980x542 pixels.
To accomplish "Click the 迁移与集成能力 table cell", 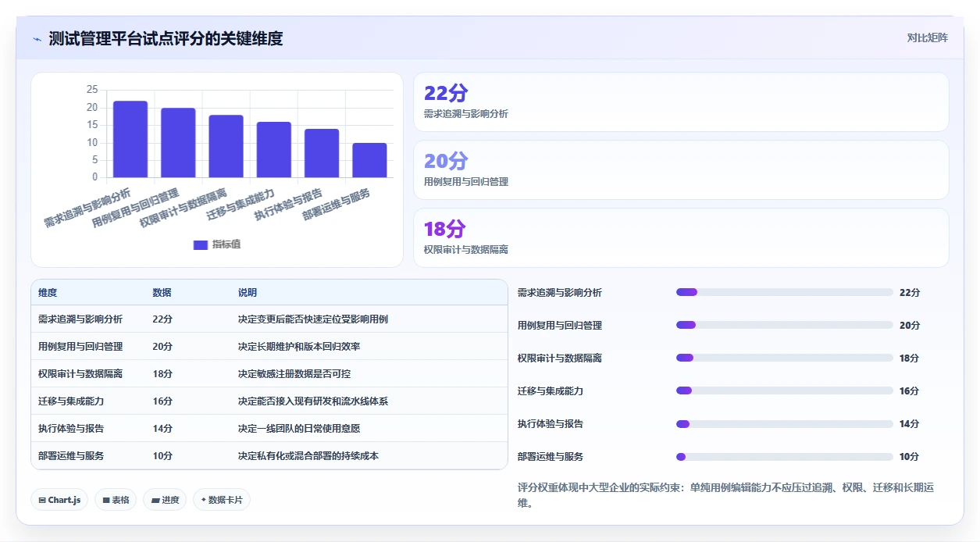I will coord(71,401).
